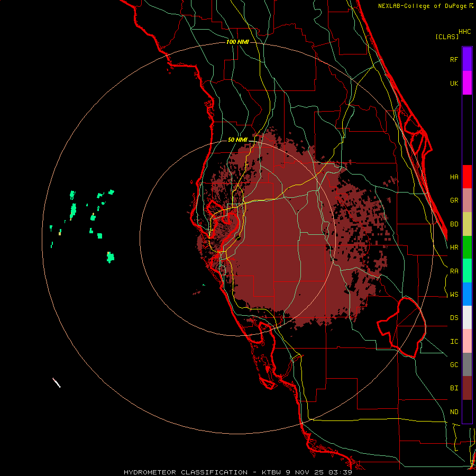Click the 'BD' legend label
The width and height of the screenshot is (476, 476).
click(x=454, y=224)
